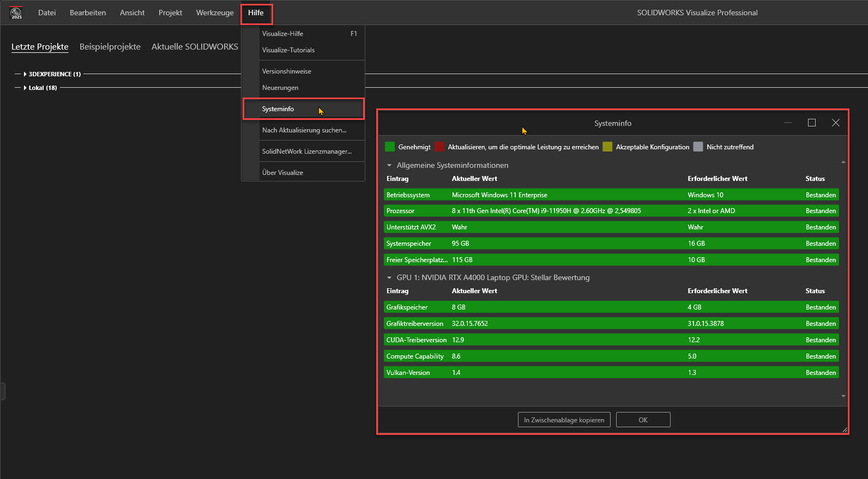Select Compute Capability row
Image resolution: width=868 pixels, height=479 pixels.
(x=611, y=356)
